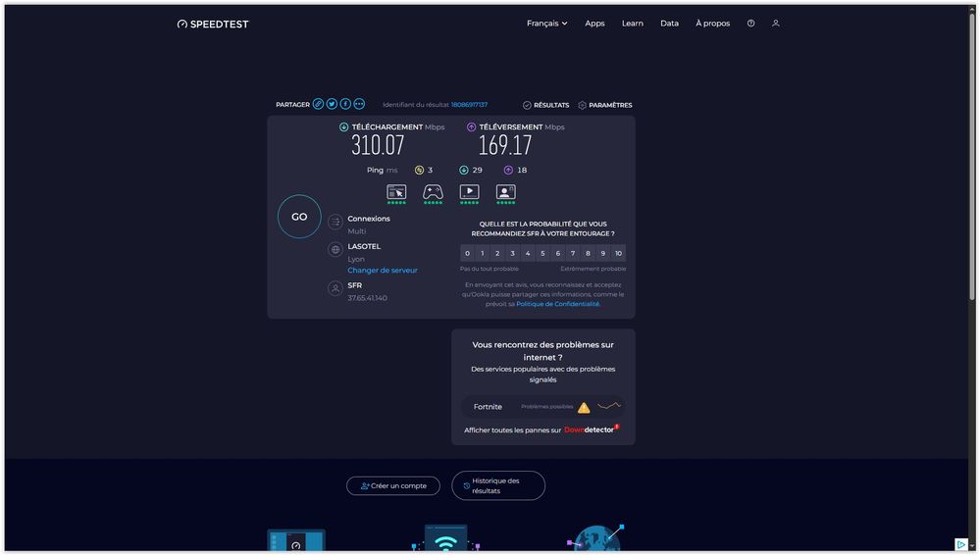Click the Speedtest logo
Image resolution: width=980 pixels, height=555 pixels.
213,24
